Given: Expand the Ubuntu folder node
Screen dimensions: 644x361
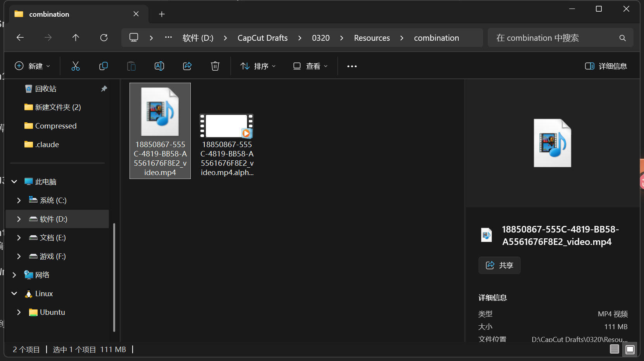Looking at the screenshot, I should pyautogui.click(x=19, y=312).
